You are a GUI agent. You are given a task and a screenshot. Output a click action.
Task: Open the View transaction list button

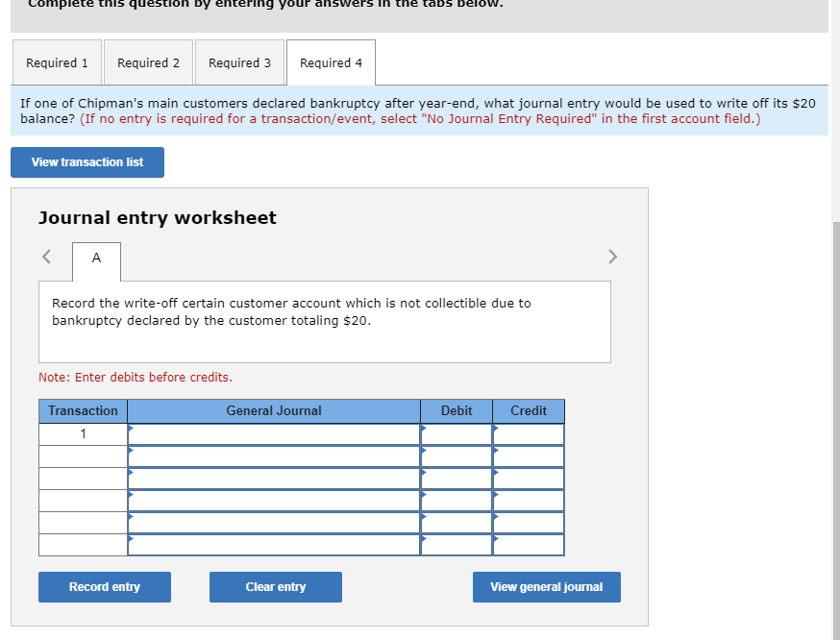coord(87,162)
